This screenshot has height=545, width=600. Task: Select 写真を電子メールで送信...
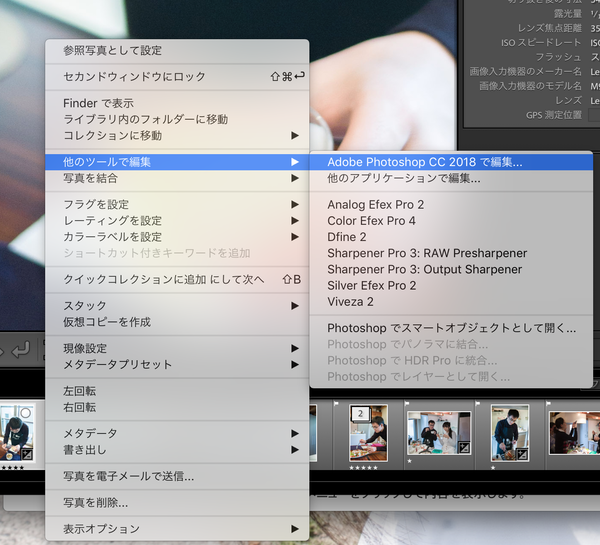click(177, 476)
